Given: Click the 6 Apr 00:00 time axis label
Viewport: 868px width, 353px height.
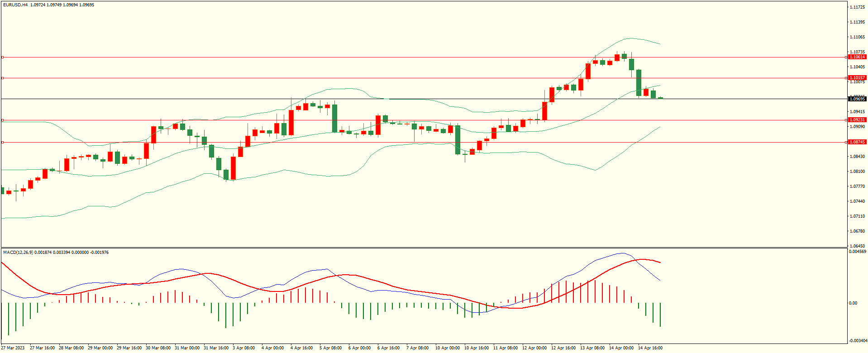Looking at the screenshot, I should [359, 348].
